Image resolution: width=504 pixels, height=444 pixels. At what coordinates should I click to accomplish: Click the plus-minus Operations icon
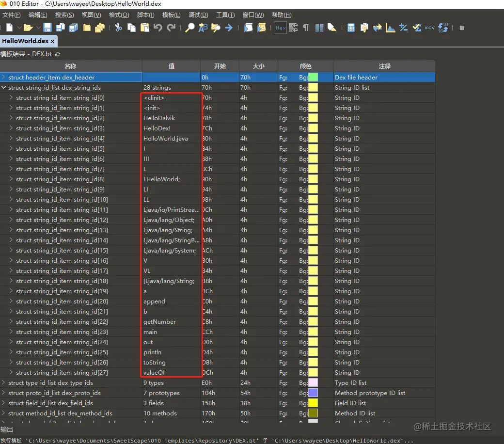click(x=404, y=28)
